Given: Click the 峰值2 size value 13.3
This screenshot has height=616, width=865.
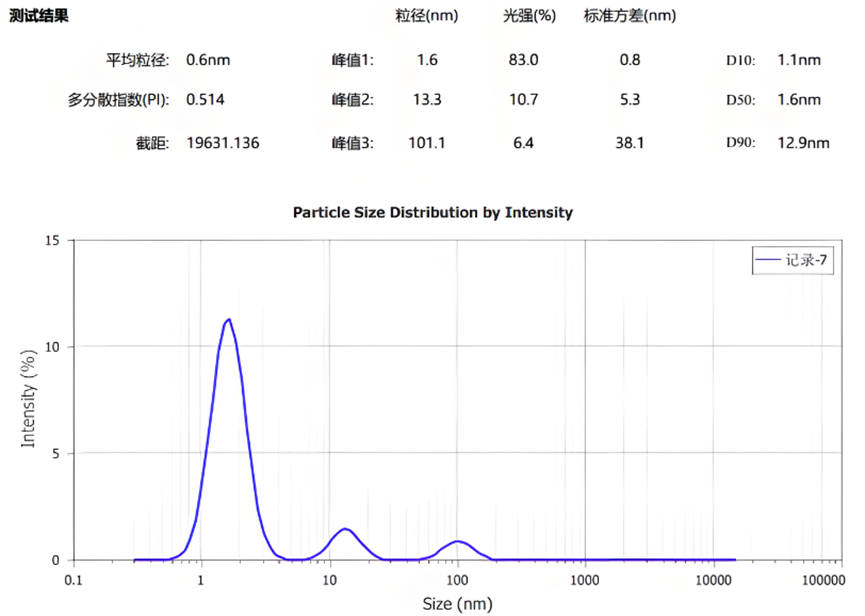Looking at the screenshot, I should [427, 100].
